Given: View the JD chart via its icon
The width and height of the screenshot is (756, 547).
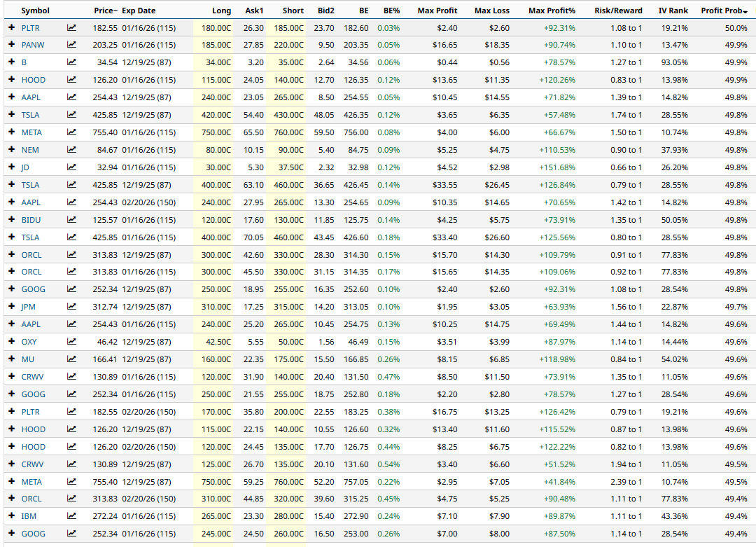Looking at the screenshot, I should (x=71, y=167).
